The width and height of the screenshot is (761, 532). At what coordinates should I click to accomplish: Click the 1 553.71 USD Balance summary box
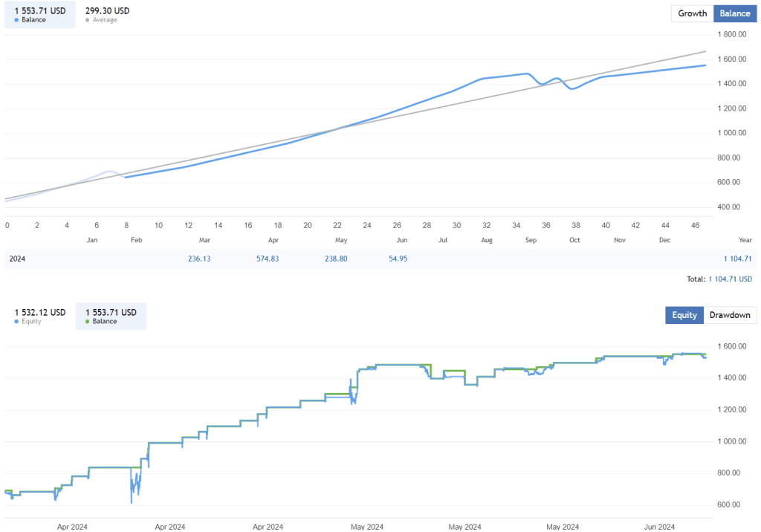(39, 14)
